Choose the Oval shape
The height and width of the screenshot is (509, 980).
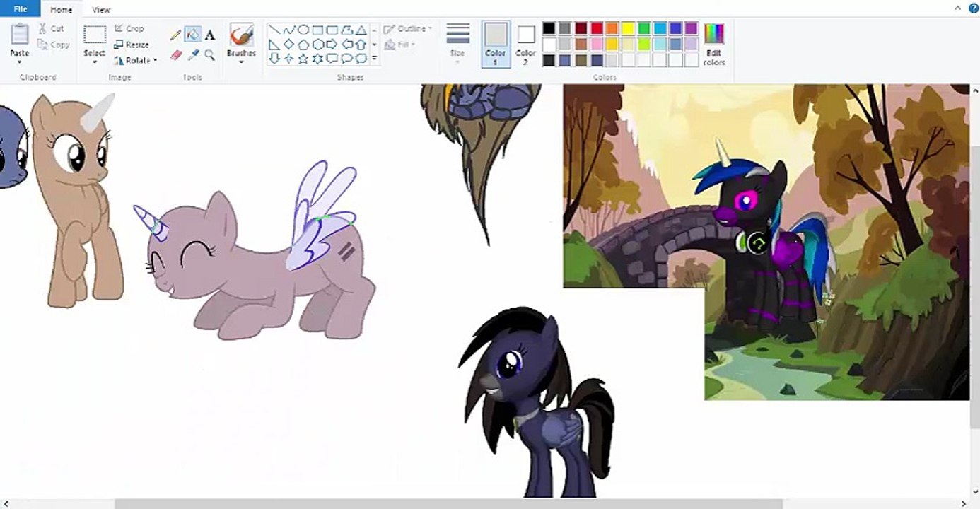coord(303,30)
